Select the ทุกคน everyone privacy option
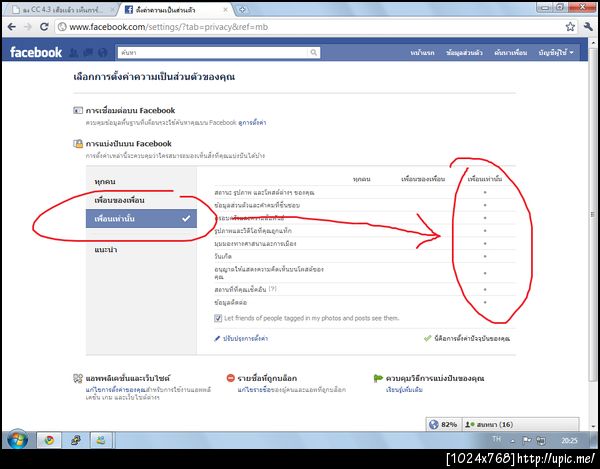This screenshot has height=469, width=600. [x=141, y=182]
